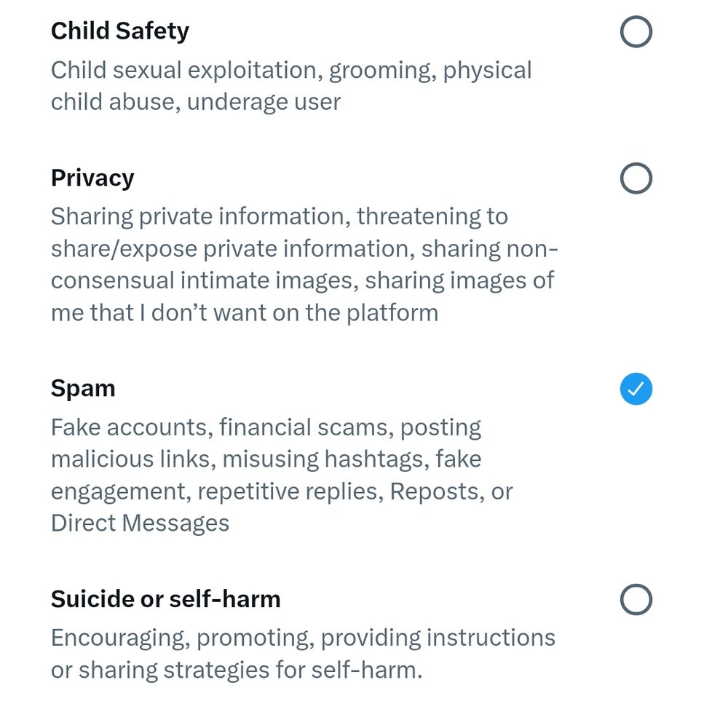Click the Spam heading label
The image size is (728, 728).
[x=83, y=389]
